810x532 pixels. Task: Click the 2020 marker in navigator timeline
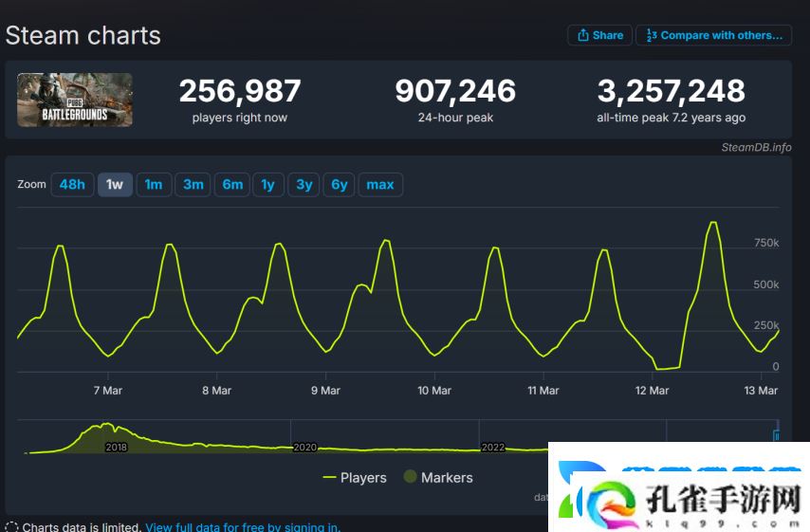tap(304, 448)
